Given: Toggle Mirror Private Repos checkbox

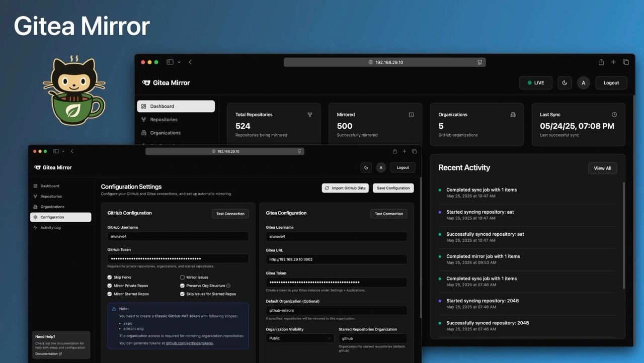Looking at the screenshot, I should point(110,286).
